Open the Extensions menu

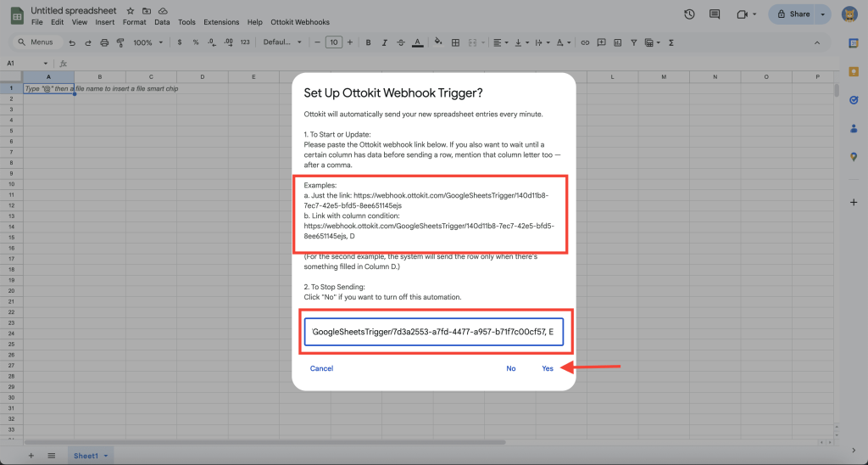click(x=221, y=22)
